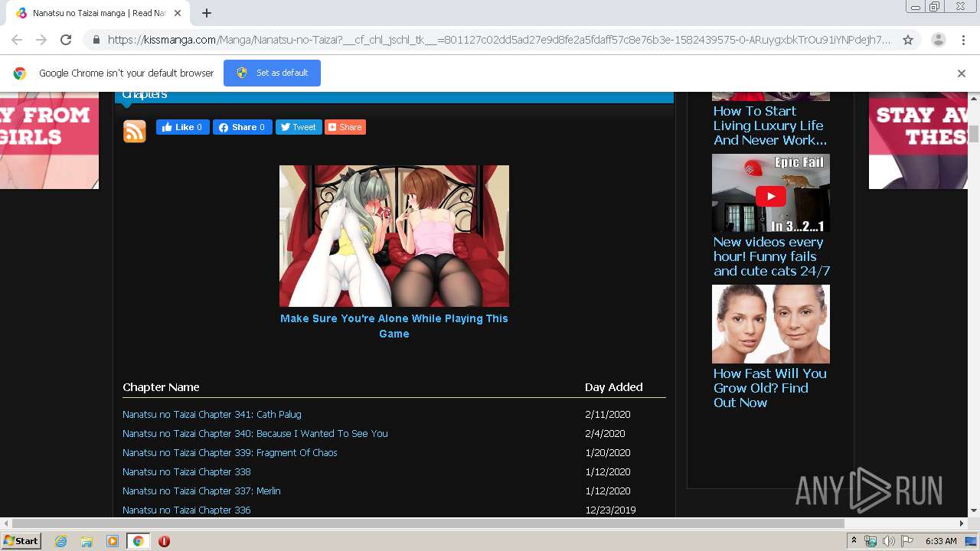
Task: Reload the page with the refresh icon
Action: [x=66, y=40]
